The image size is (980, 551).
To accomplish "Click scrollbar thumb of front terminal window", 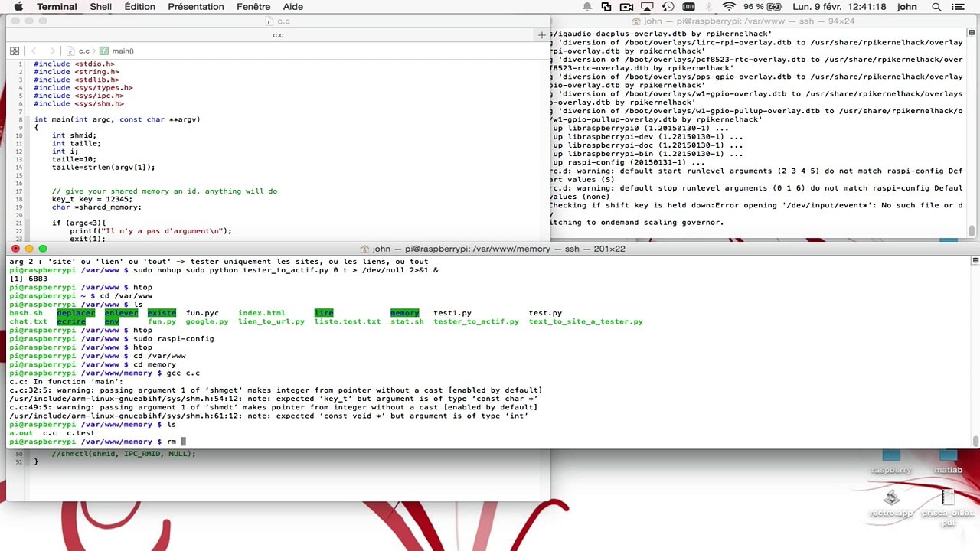I will 975,441.
